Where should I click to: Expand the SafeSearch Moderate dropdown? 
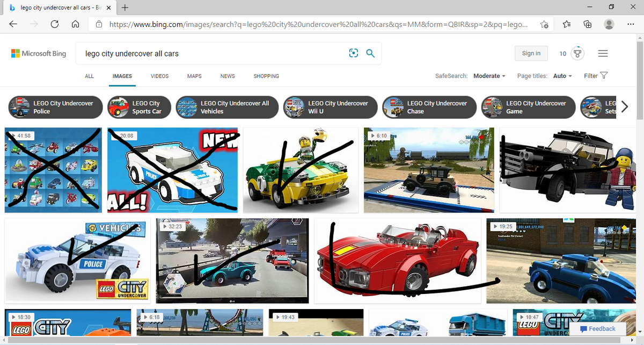pos(489,76)
